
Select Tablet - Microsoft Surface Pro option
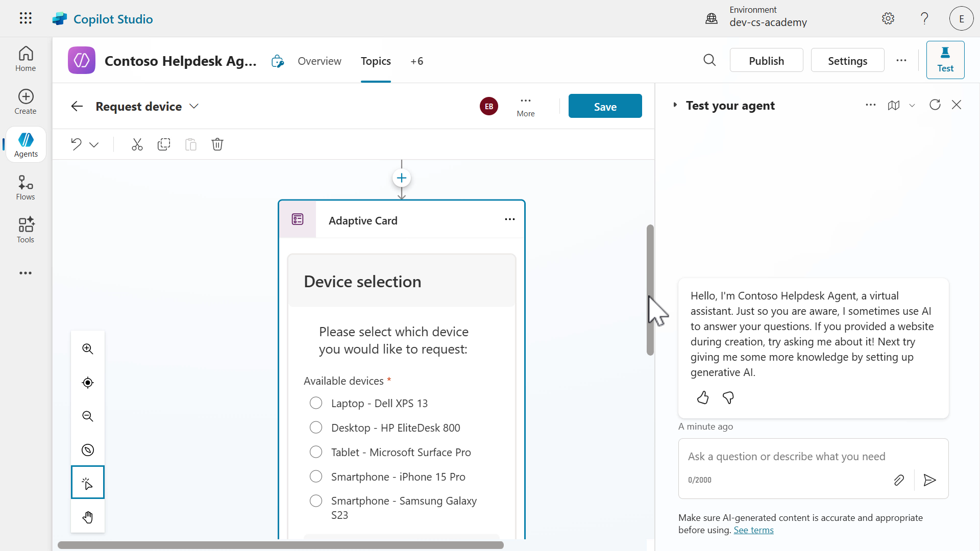[316, 452]
